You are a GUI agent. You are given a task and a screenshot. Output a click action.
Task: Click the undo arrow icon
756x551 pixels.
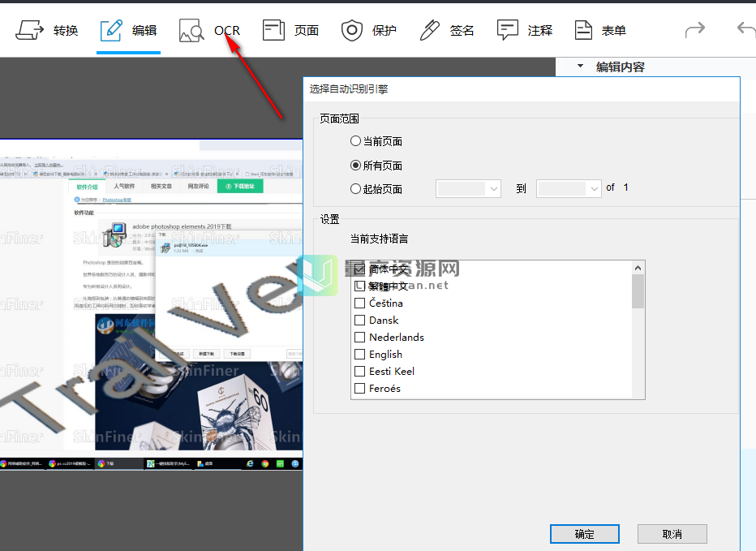747,30
